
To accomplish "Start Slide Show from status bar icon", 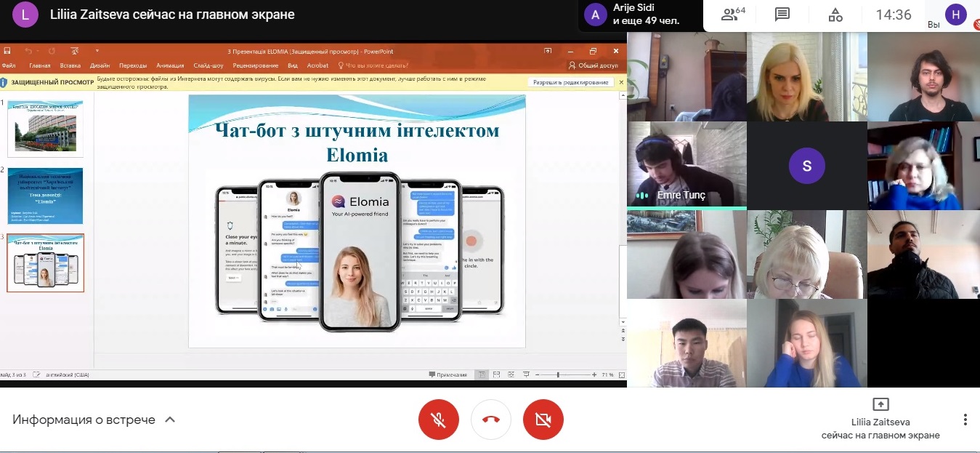I will [x=526, y=374].
